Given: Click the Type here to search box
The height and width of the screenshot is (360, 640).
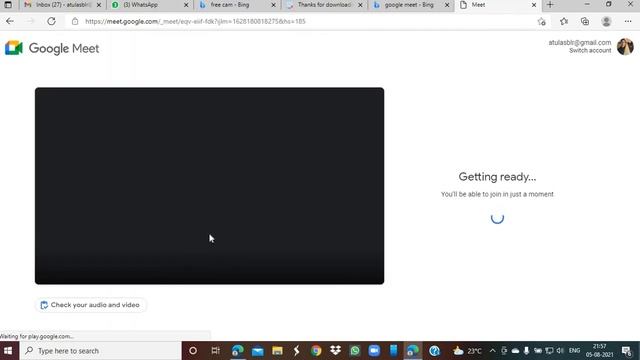Looking at the screenshot, I should tap(101, 351).
